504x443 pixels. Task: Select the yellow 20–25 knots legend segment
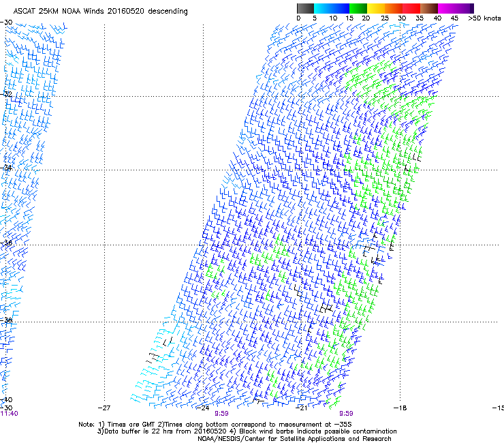(x=376, y=8)
